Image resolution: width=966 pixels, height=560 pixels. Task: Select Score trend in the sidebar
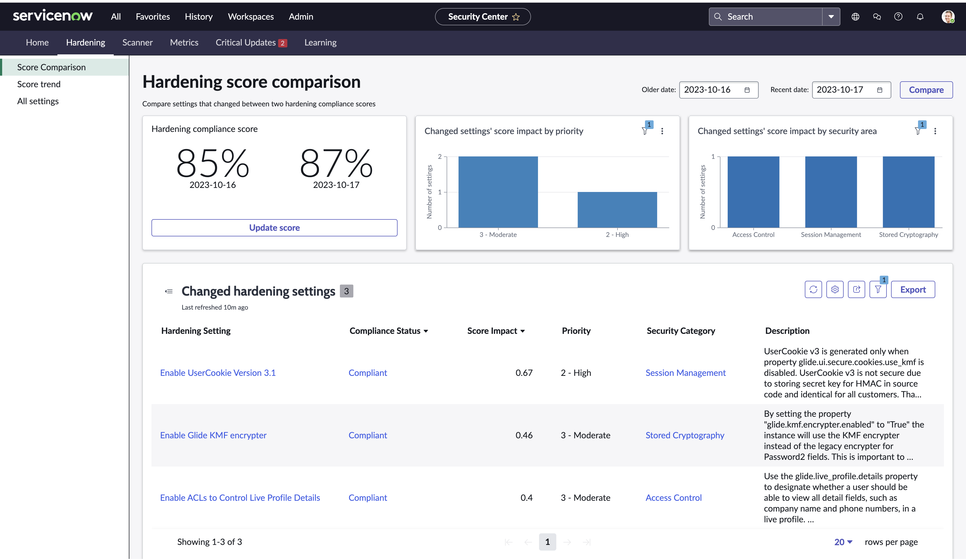point(39,84)
